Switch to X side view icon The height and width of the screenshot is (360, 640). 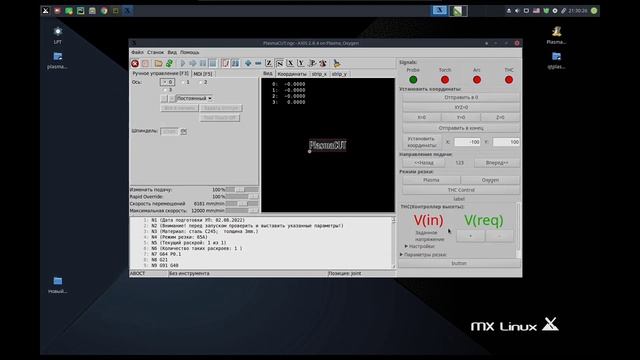click(x=290, y=63)
